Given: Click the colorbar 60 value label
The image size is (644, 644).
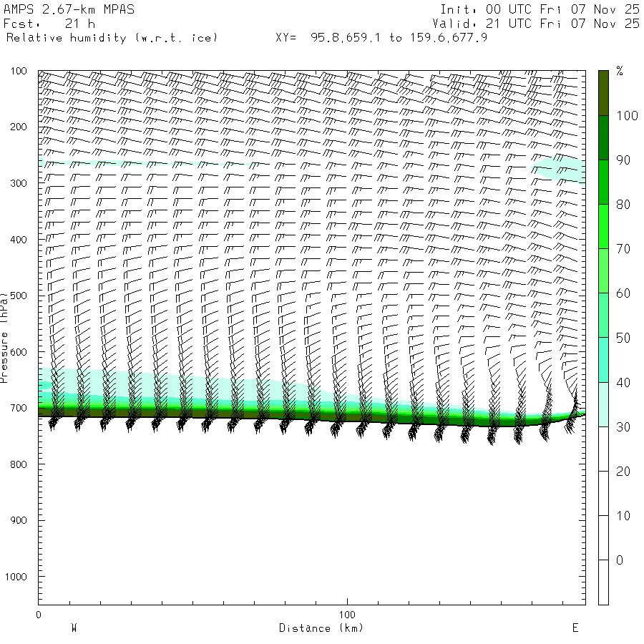Looking at the screenshot, I should coord(623,293).
